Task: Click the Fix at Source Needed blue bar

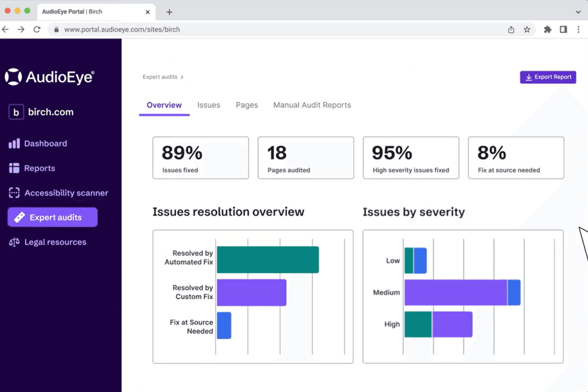Action: [x=224, y=326]
